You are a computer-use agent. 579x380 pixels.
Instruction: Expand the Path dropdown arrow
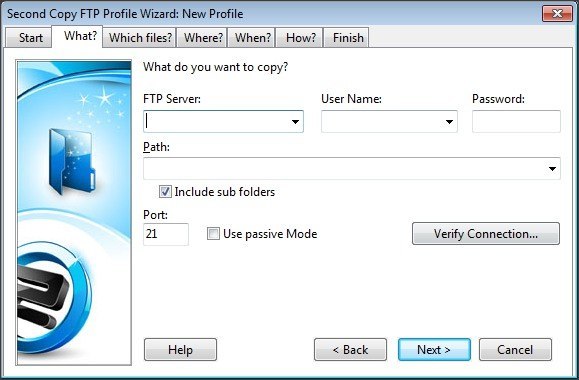552,169
